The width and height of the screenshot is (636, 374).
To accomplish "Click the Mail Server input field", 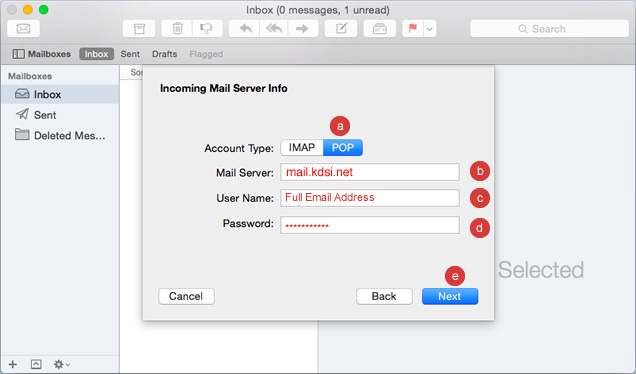I will (370, 172).
